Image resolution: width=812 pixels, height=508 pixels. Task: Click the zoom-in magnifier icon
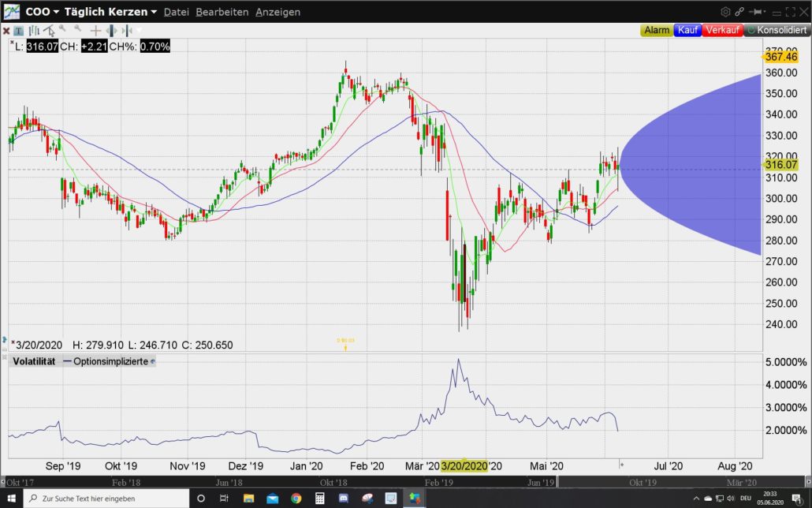(x=61, y=30)
